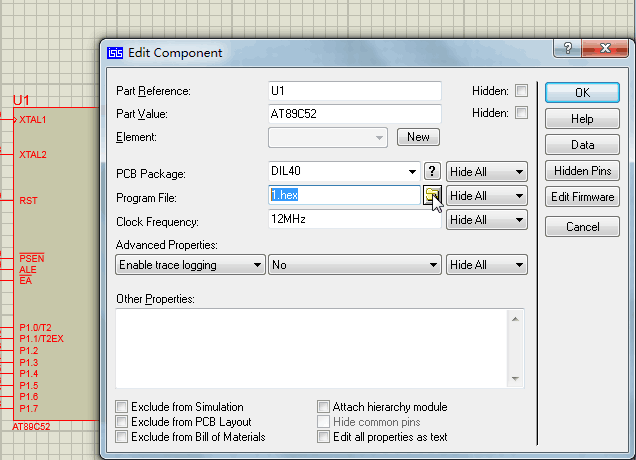Image resolution: width=636 pixels, height=460 pixels.
Task: Enable Exclude from PCB Layout
Action: point(121,421)
